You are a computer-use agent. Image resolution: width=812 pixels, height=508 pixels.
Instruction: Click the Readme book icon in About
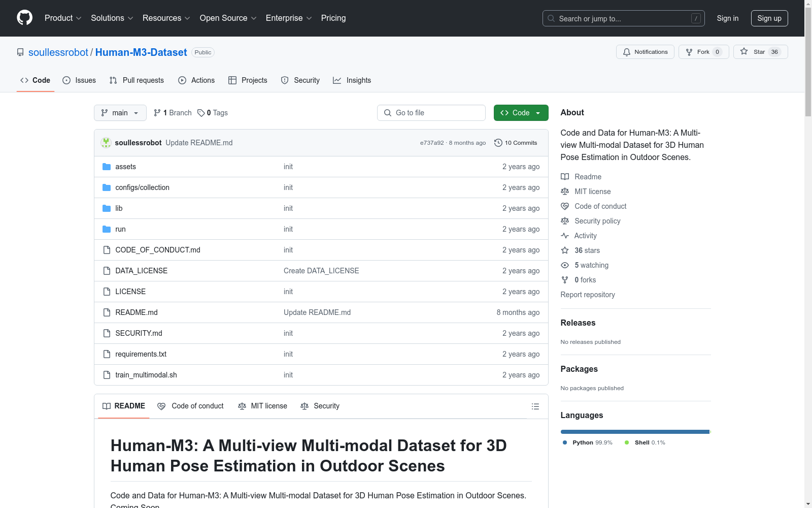click(x=565, y=177)
